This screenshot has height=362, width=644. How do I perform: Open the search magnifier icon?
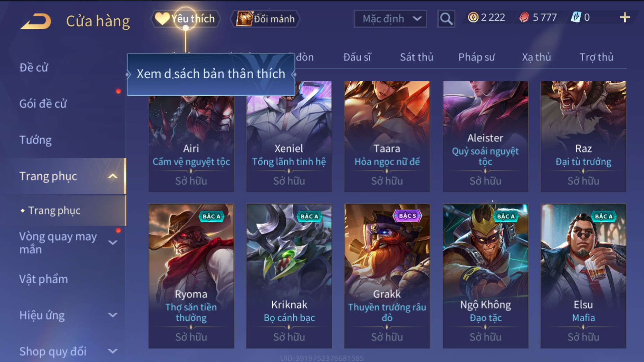pos(446,19)
